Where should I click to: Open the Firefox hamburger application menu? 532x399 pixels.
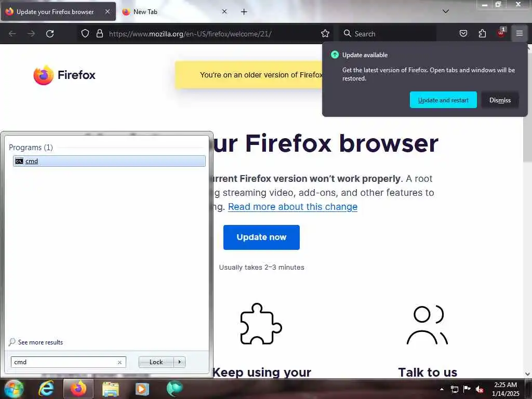[x=520, y=33]
